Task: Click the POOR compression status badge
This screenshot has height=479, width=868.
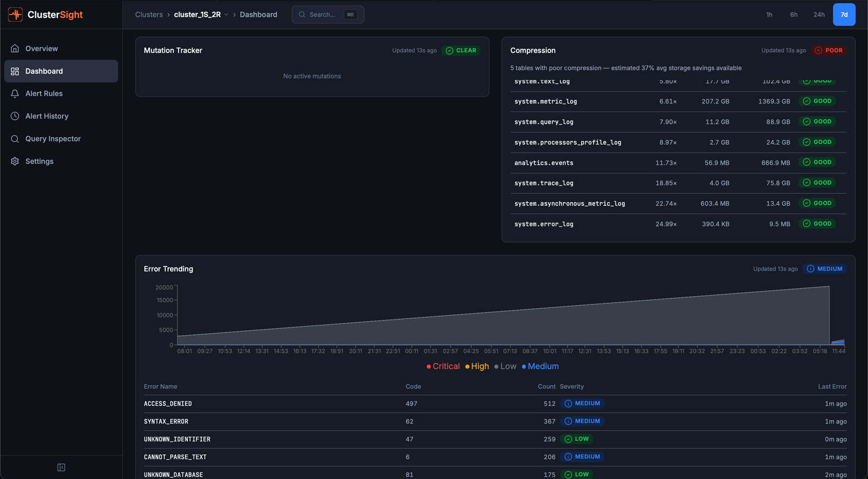Action: [x=829, y=50]
